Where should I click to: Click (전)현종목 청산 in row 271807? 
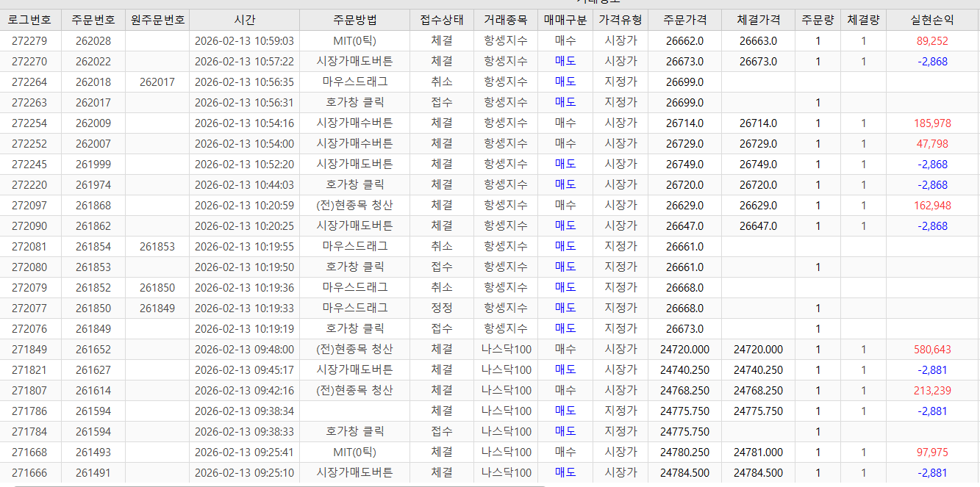(x=354, y=391)
